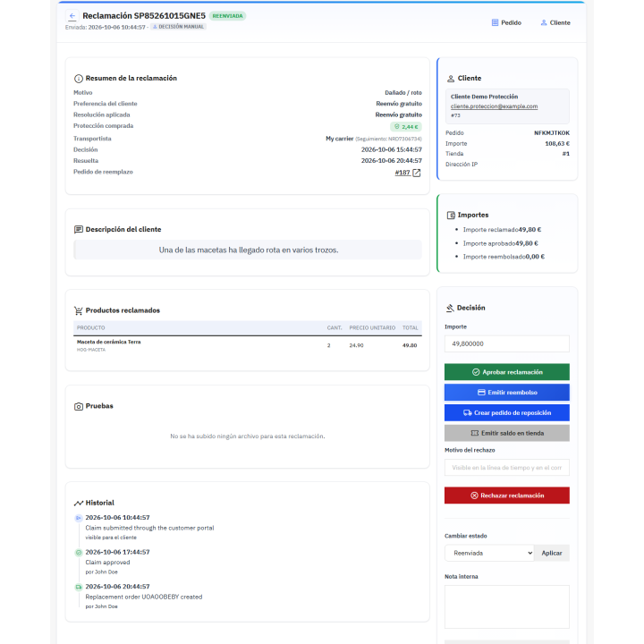Click Emitir reembolso button
Image resolution: width=644 pixels, height=644 pixels.
(507, 393)
